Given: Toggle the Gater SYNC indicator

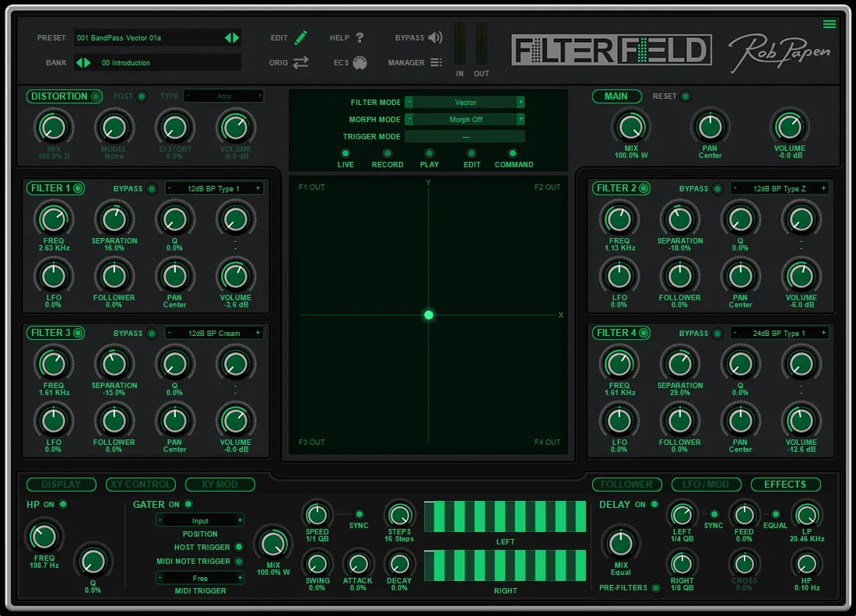Looking at the screenshot, I should 359,514.
